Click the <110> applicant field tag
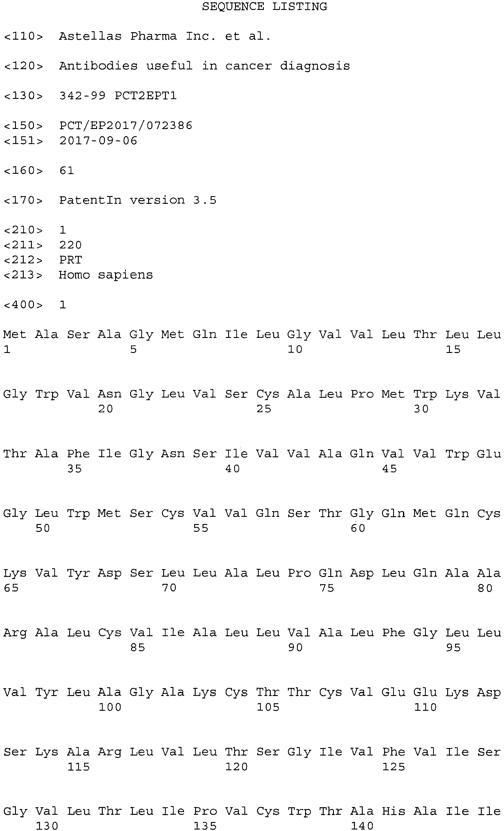The height and width of the screenshot is (831, 504). coord(23,36)
